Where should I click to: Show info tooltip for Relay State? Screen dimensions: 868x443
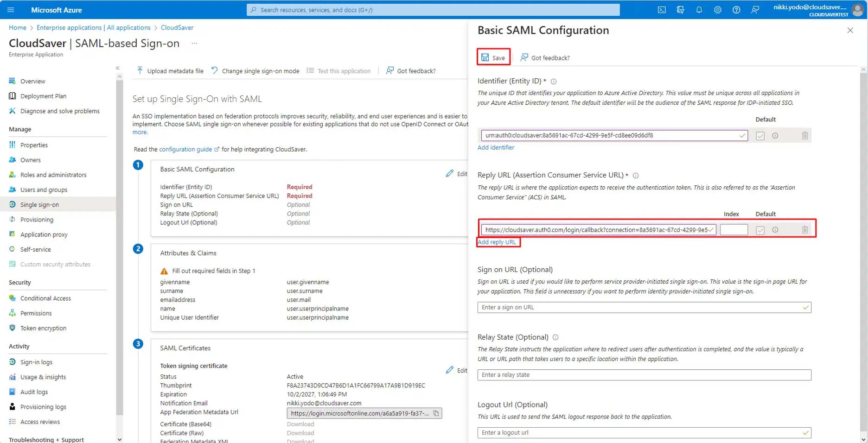pyautogui.click(x=555, y=337)
